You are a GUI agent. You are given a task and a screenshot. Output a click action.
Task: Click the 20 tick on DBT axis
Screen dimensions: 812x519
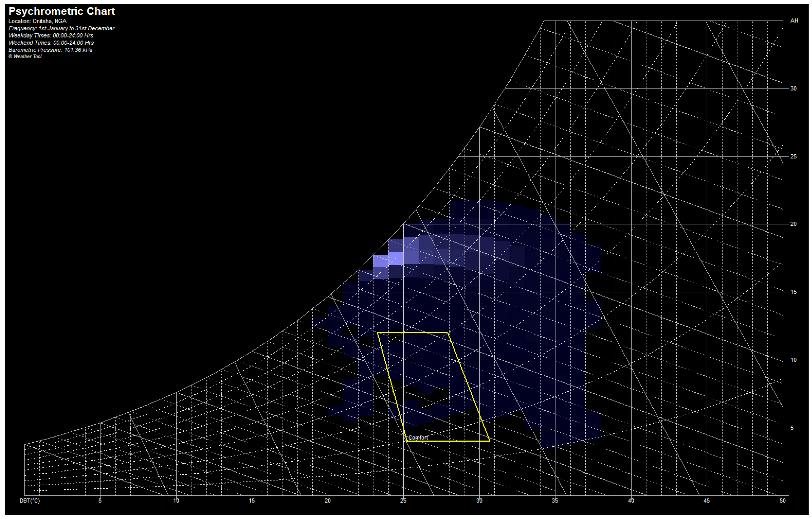click(327, 500)
